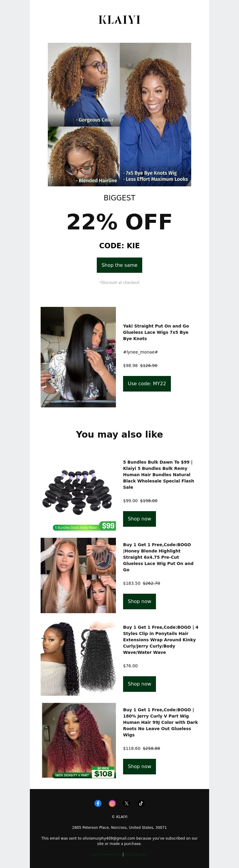Open the Instagram social icon

pyautogui.click(x=112, y=803)
